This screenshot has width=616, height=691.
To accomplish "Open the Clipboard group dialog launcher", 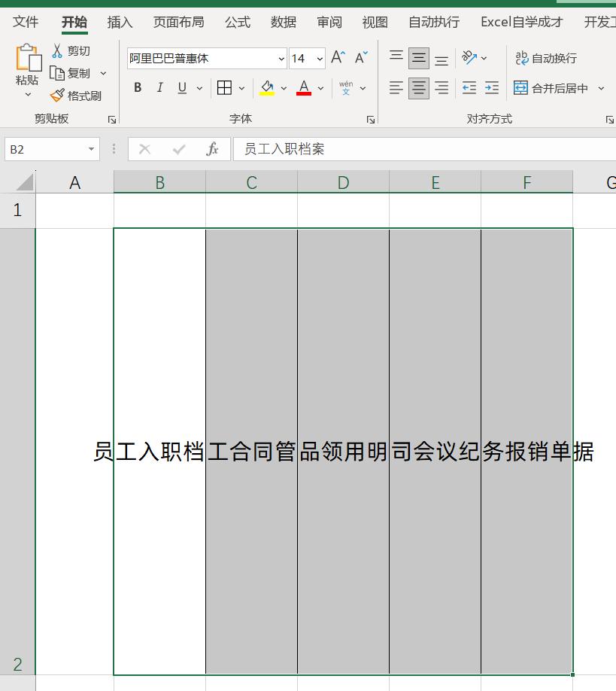I will (112, 120).
